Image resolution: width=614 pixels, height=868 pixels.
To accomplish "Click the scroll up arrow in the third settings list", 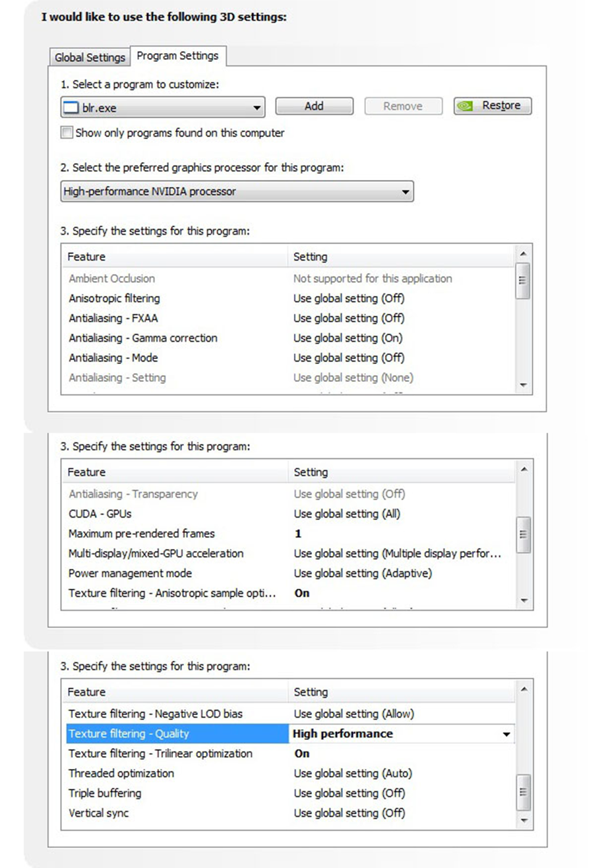I will coord(524,689).
